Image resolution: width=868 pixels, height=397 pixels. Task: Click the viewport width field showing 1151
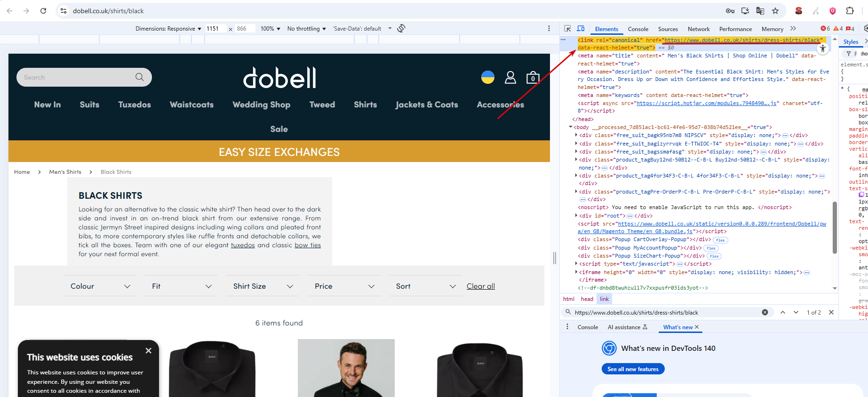tap(215, 29)
